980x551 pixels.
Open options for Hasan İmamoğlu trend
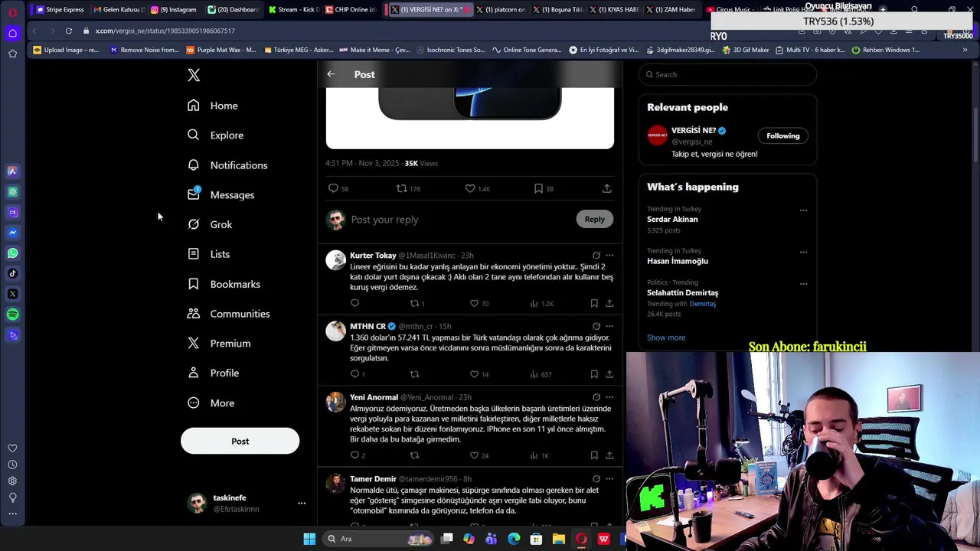coord(803,252)
